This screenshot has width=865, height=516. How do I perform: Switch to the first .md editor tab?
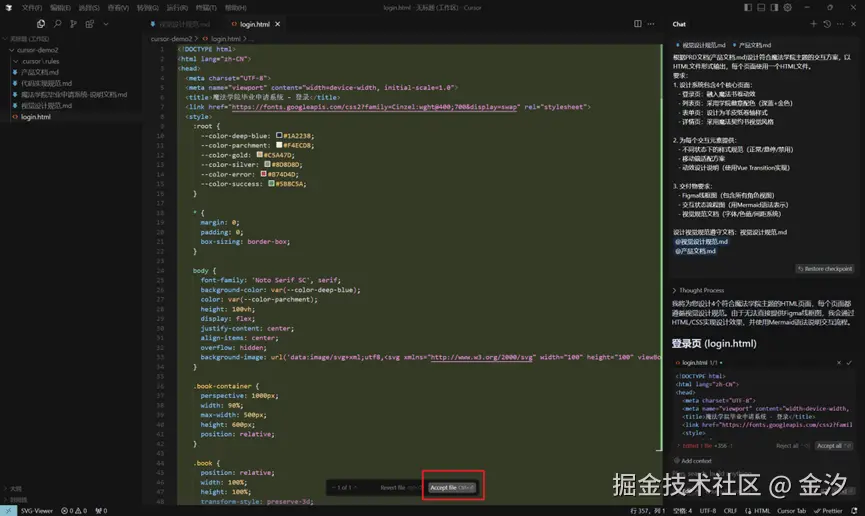coord(183,24)
